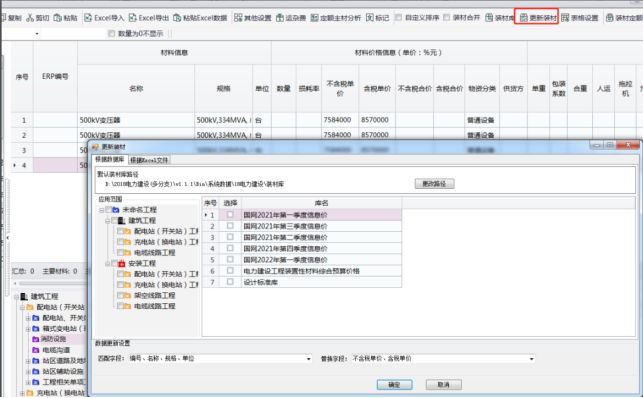
Task: Click the blue folder icon of 未命名工程
Action: (116, 210)
